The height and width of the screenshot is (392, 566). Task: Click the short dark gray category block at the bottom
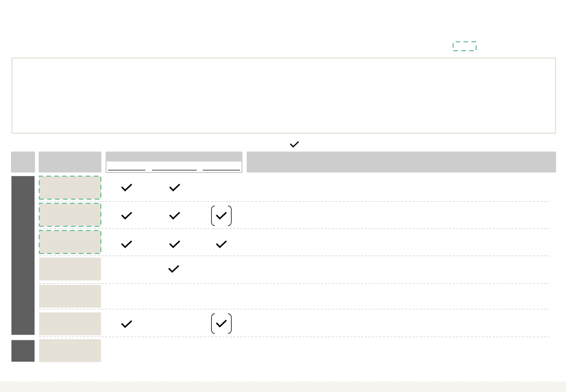(x=23, y=351)
